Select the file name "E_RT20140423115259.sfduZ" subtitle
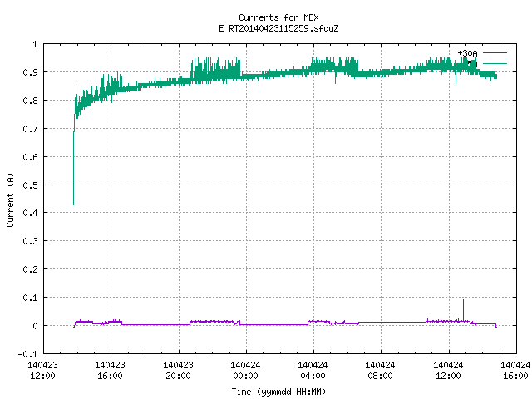The image size is (532, 399). [278, 28]
